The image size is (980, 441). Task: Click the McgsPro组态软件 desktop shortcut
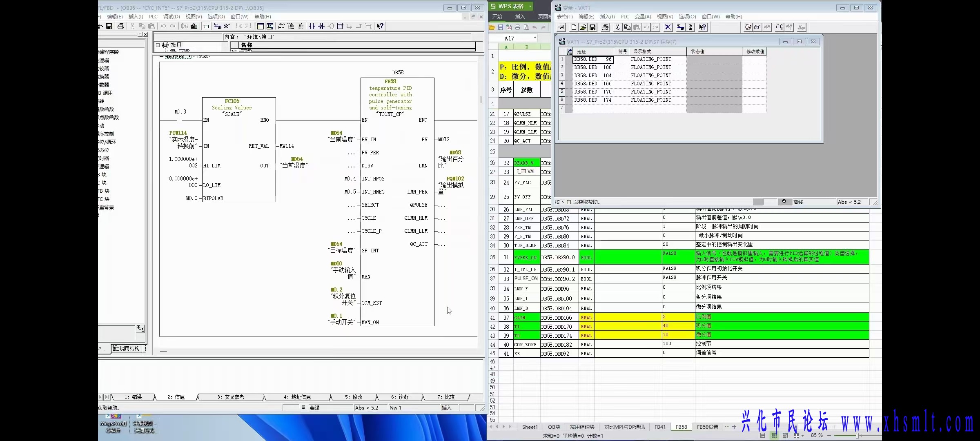[x=113, y=424]
